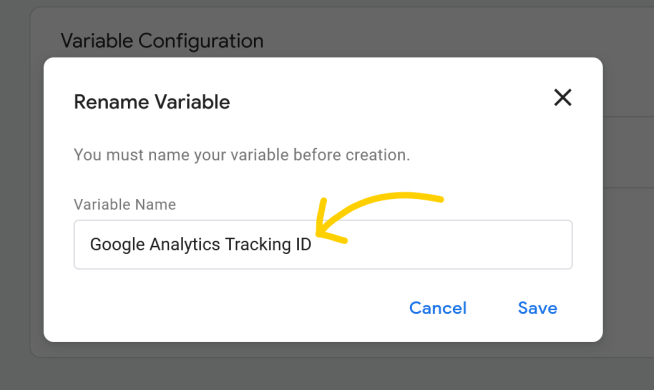Cancel renaming the variable
Viewport: 654px width, 390px height.
point(438,308)
